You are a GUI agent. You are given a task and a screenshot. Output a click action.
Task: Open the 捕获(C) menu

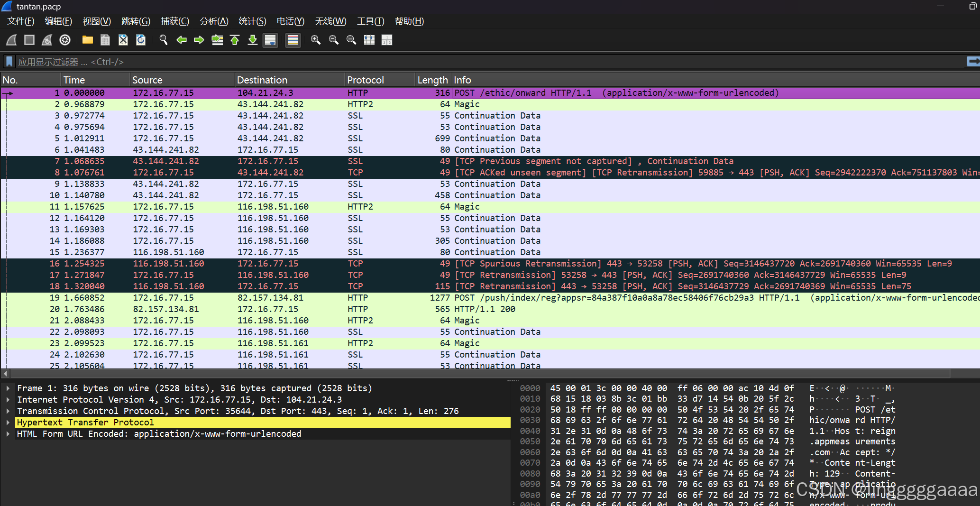click(175, 21)
